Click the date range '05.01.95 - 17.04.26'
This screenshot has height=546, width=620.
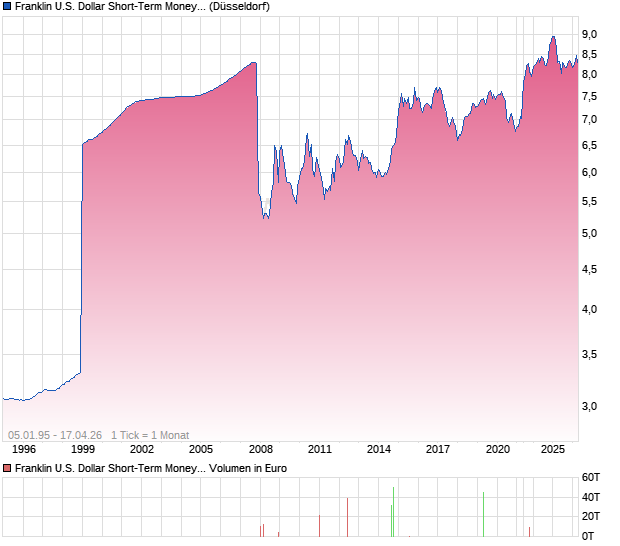click(x=55, y=435)
